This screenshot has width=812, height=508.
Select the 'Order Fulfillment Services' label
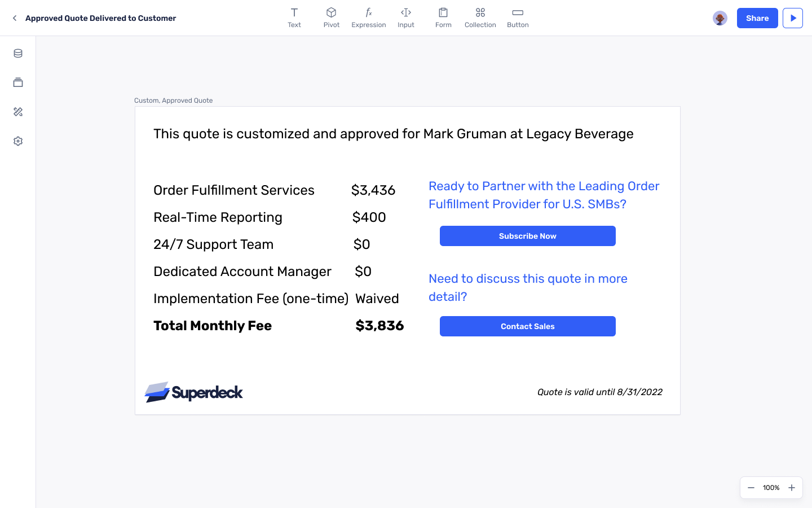[234, 190]
